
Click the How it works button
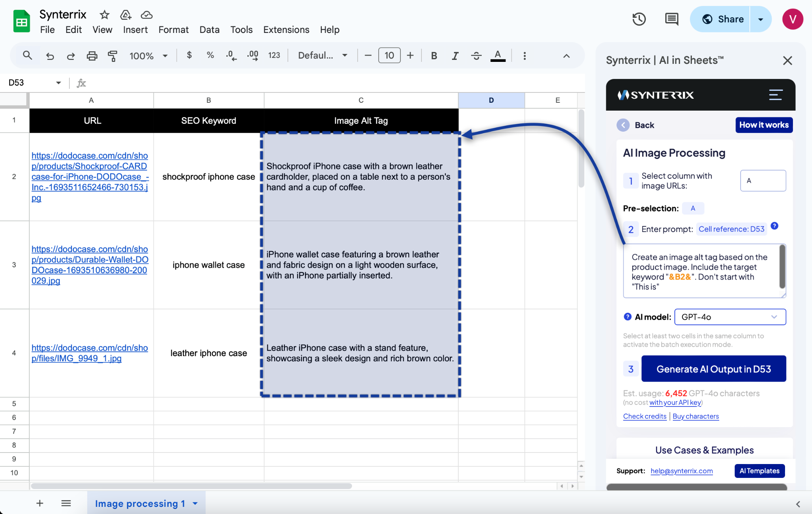[x=764, y=125]
